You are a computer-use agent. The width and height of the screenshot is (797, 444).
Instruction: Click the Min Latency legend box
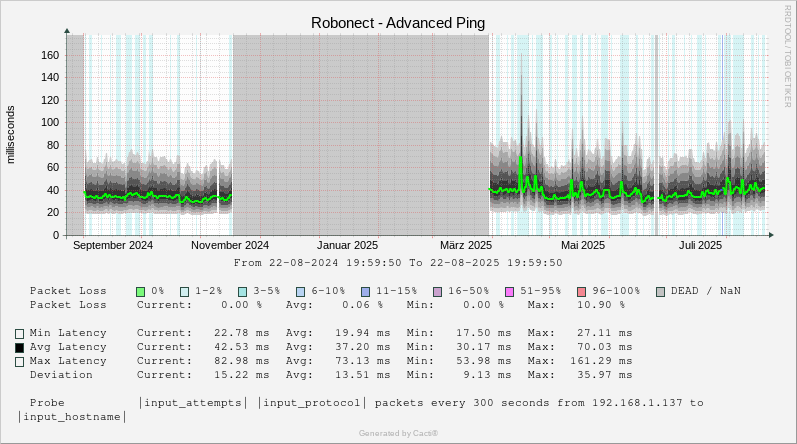pyautogui.click(x=19, y=334)
